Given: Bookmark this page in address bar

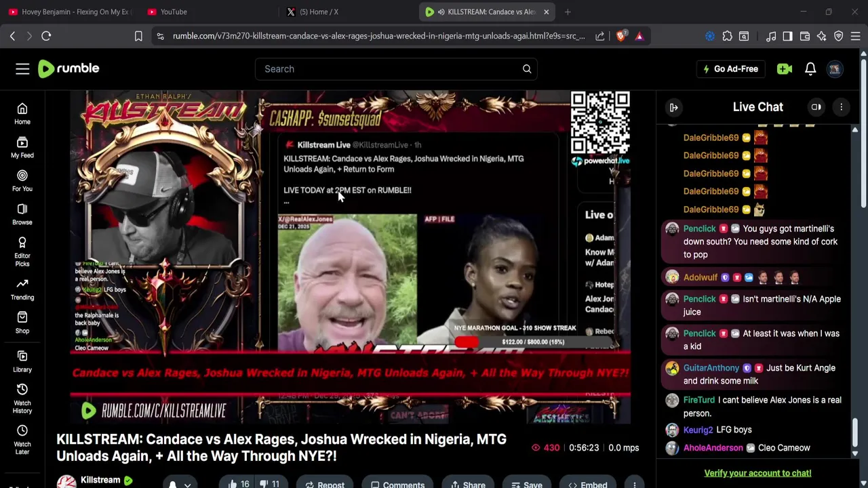Looking at the screenshot, I should click(x=138, y=36).
